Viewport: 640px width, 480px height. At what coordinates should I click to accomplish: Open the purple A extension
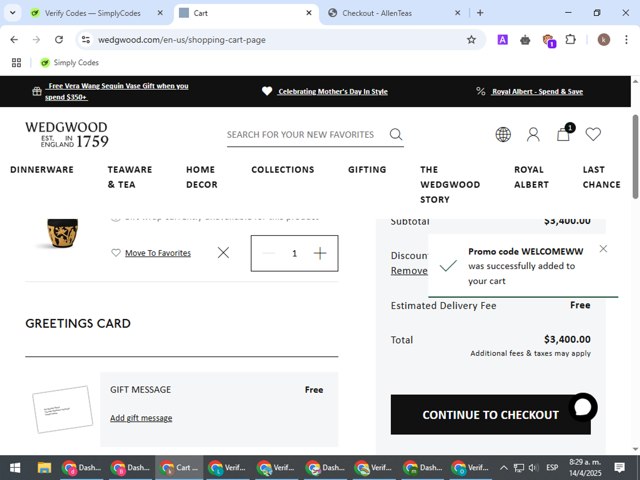tap(502, 40)
